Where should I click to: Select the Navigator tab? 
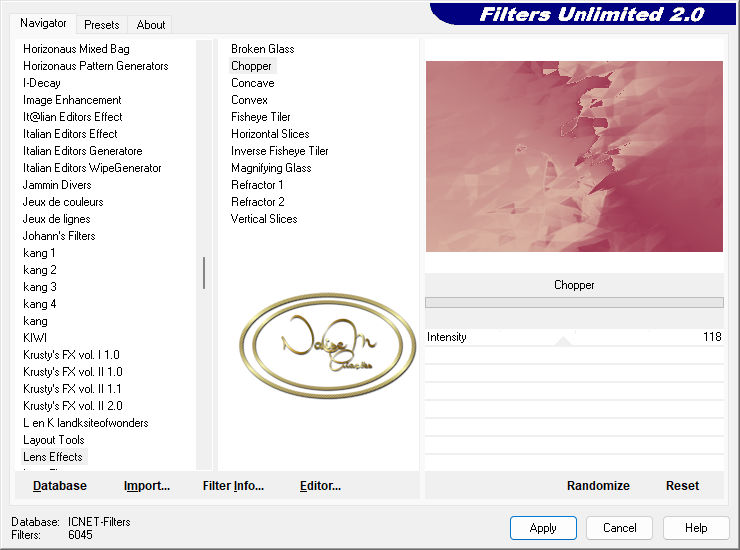43,23
